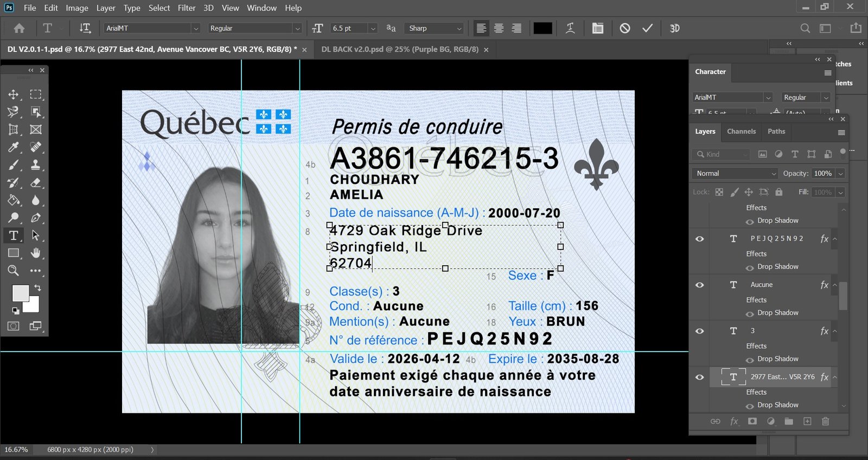Create a new layer
Viewport: 868px width, 460px height.
(807, 421)
